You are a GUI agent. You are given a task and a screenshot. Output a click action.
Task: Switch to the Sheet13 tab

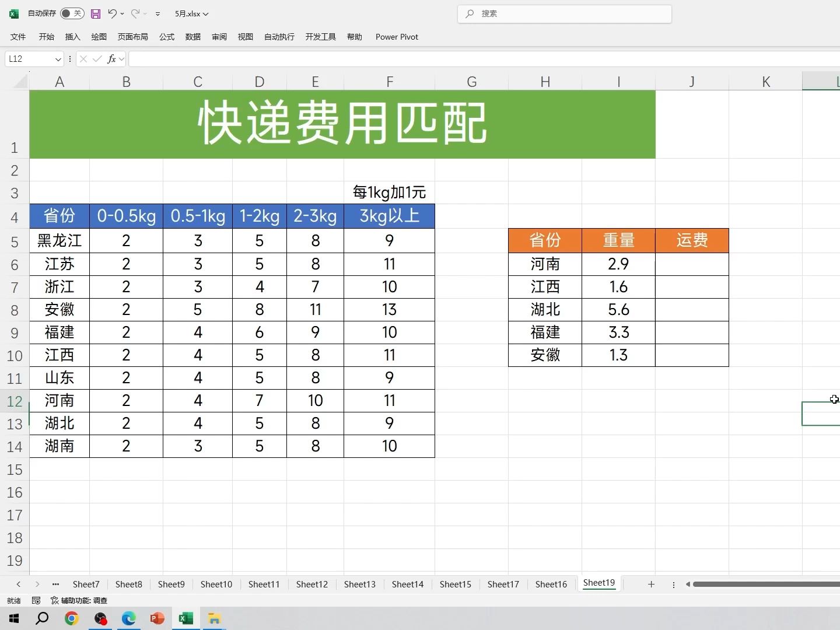click(x=360, y=584)
